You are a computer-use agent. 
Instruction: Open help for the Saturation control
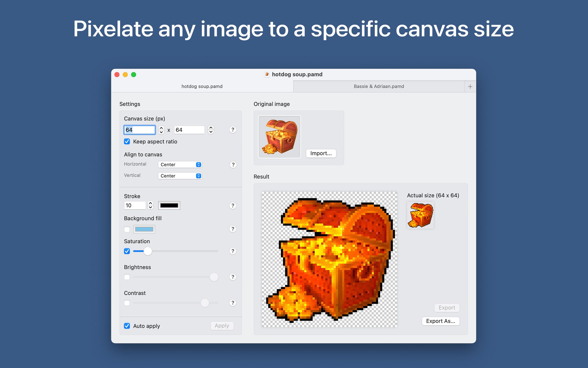pos(233,251)
